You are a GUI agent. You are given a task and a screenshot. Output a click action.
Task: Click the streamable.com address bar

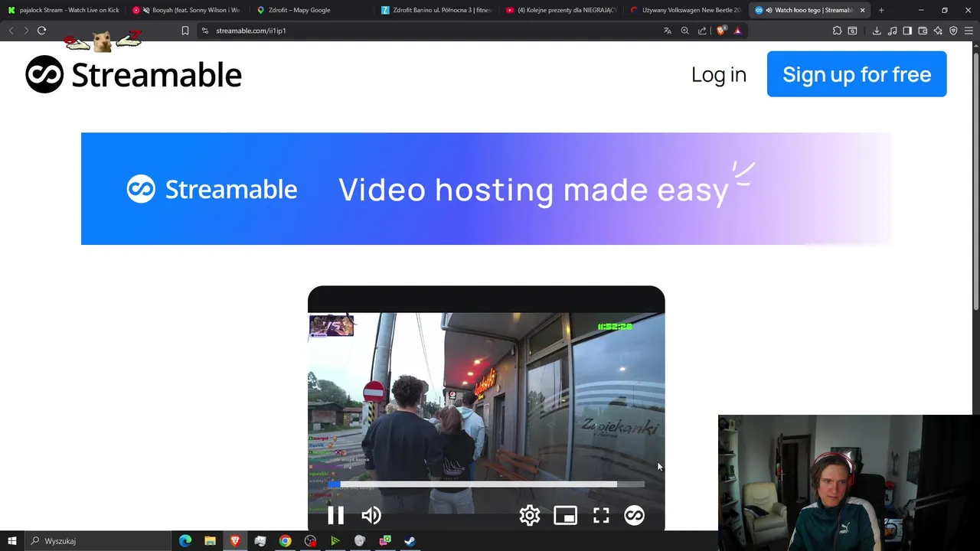[x=433, y=31]
